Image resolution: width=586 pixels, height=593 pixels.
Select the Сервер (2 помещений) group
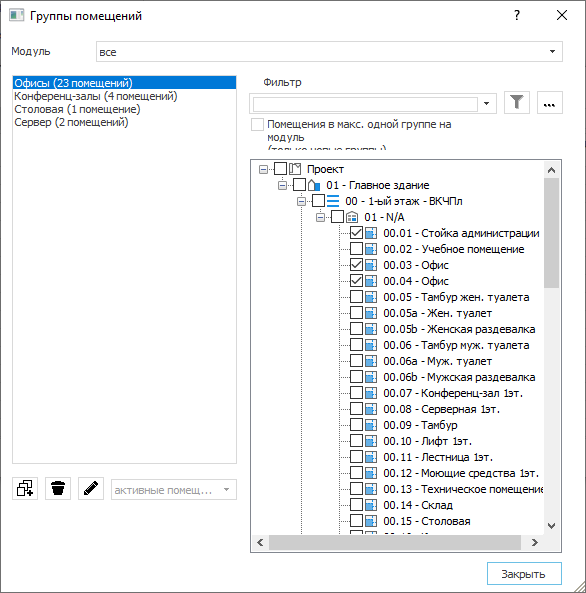click(x=71, y=122)
